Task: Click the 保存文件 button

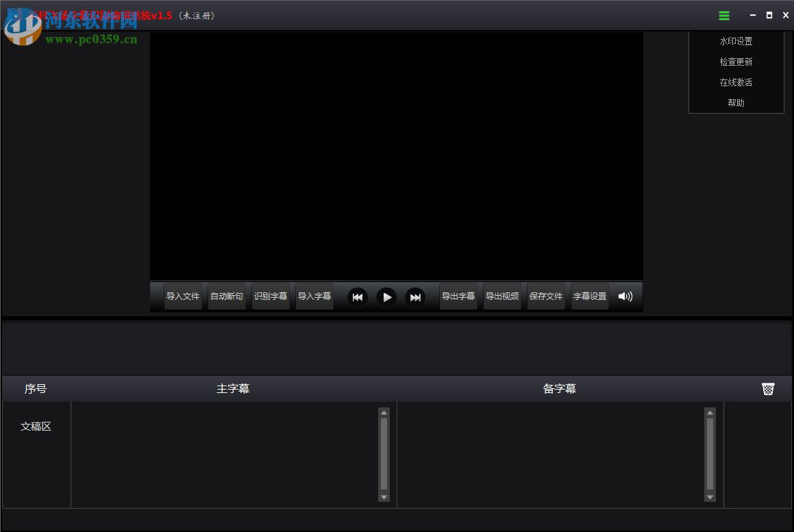Action: (546, 296)
